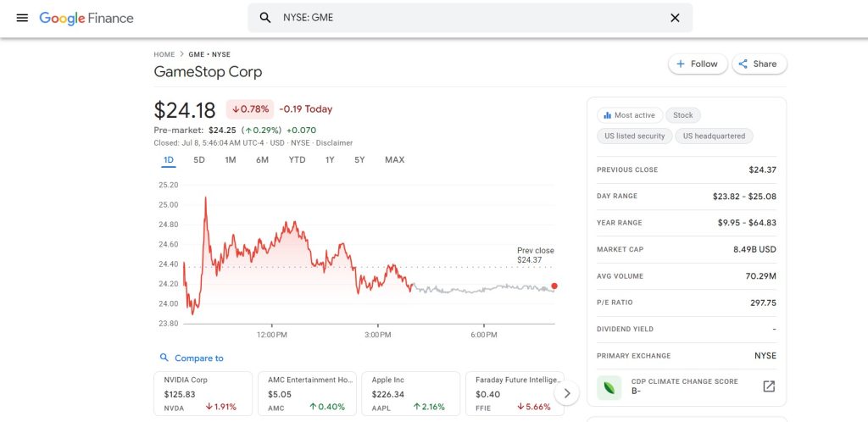Show next comparison stocks with arrow
The image size is (868, 422).
(566, 393)
